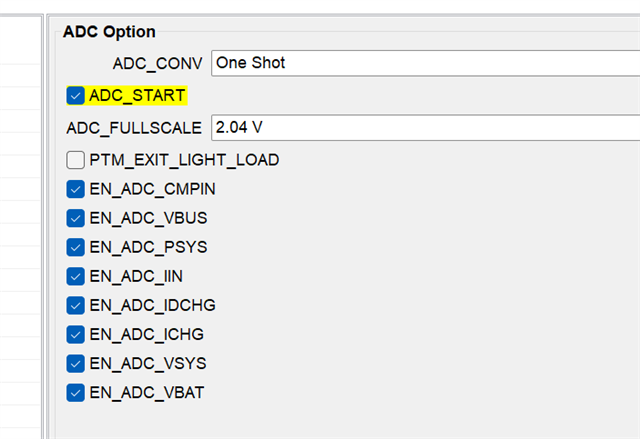640x439 pixels.
Task: Clear the EN_ADC_VBAT checkbox
Action: (75, 392)
